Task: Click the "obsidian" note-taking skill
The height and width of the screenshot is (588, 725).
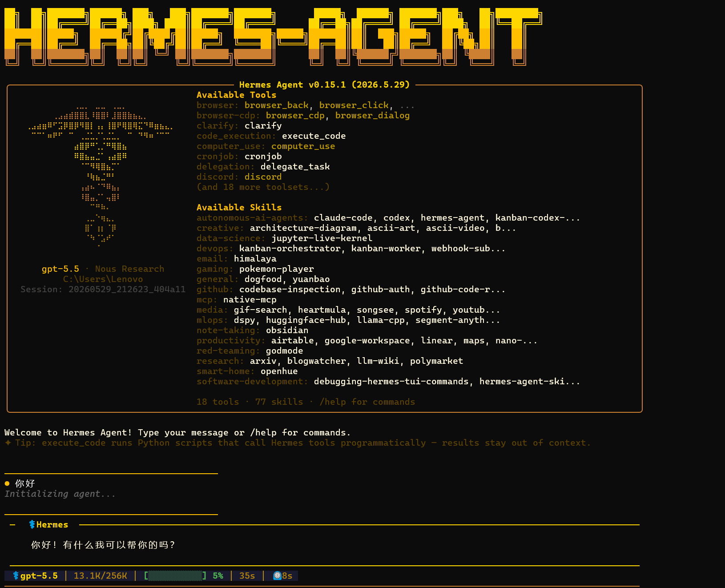Action: [x=287, y=330]
